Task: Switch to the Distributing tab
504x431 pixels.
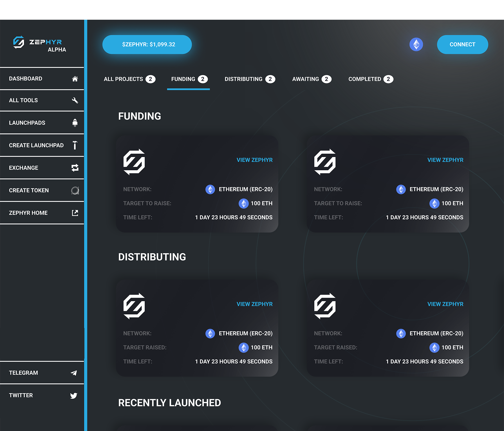Action: tap(250, 79)
